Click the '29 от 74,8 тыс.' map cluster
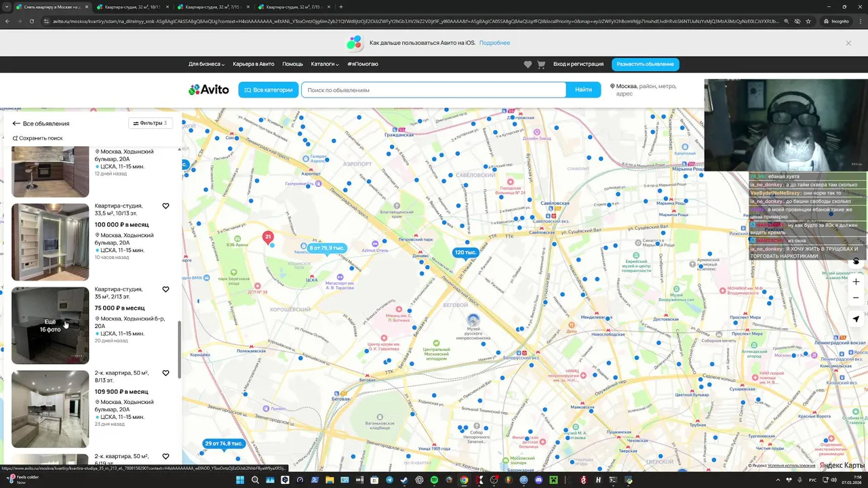This screenshot has width=868, height=488. coord(223,443)
